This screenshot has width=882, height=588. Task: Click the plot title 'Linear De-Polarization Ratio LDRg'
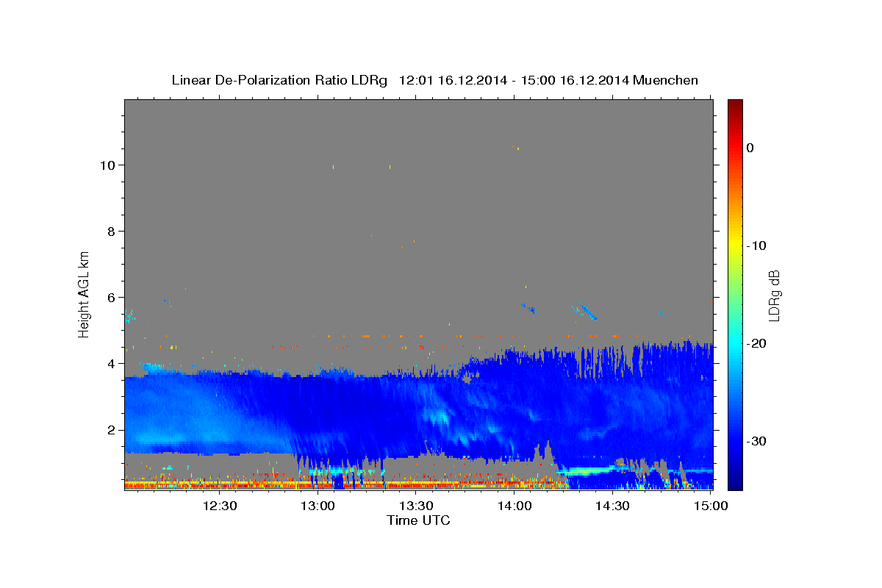[x=279, y=80]
